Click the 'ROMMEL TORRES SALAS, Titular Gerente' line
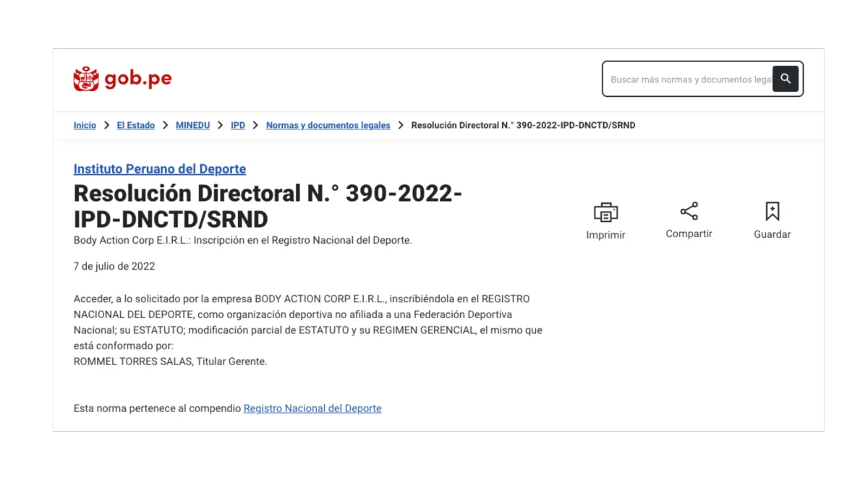 pos(171,361)
